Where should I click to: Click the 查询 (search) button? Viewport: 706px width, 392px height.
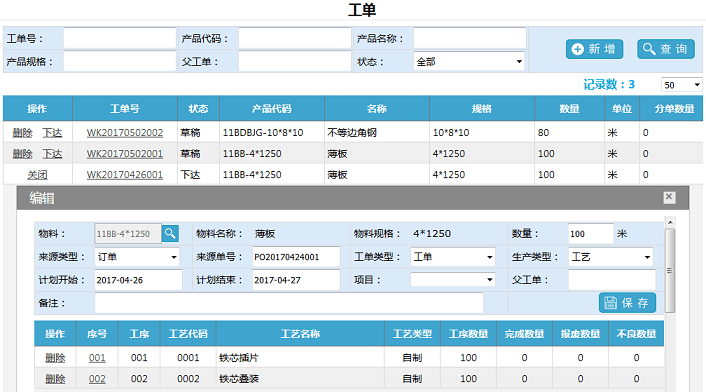[x=666, y=49]
